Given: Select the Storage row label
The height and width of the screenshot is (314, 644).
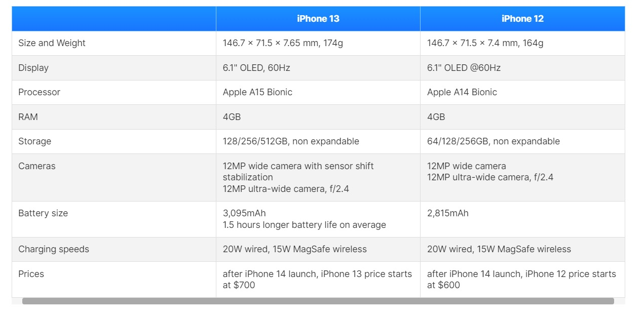Looking at the screenshot, I should click(34, 141).
